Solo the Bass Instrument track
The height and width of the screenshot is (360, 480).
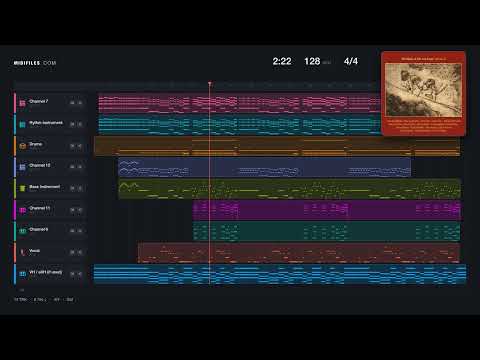click(80, 188)
